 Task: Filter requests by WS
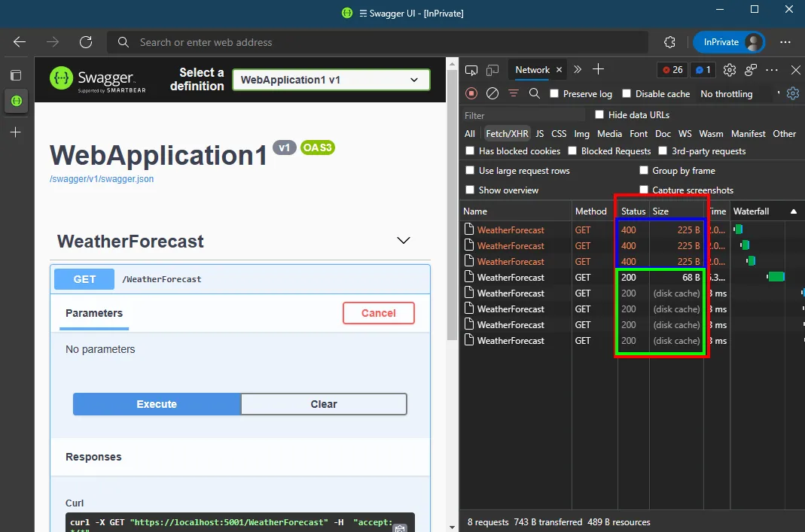point(685,134)
